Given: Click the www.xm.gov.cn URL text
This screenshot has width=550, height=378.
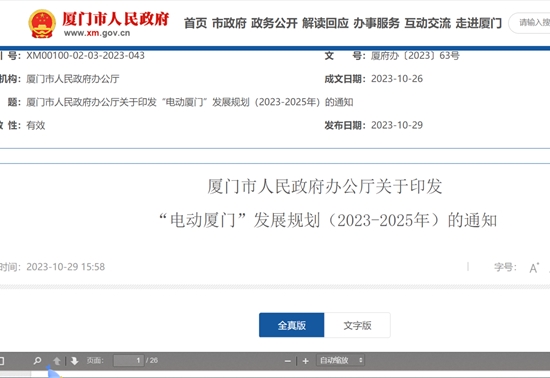Looking at the screenshot, I should pos(97,33).
